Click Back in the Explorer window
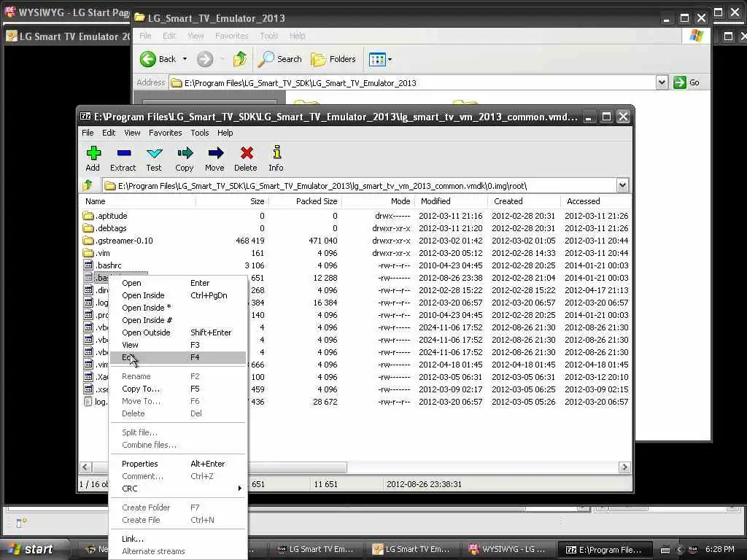Viewport: 747px width, 560px height. click(158, 59)
